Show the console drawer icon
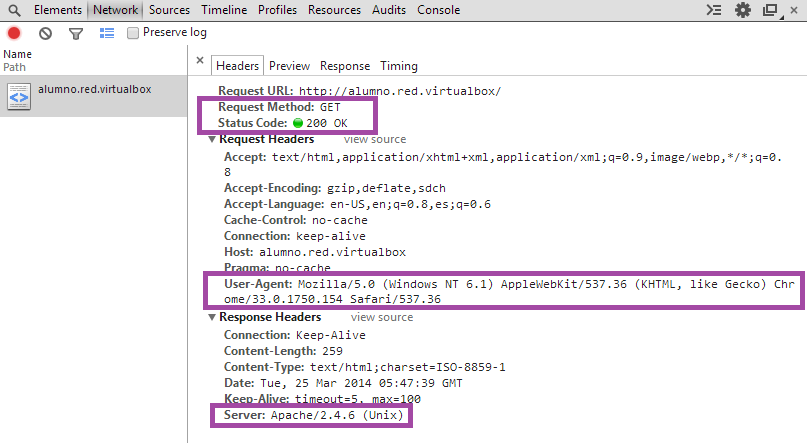 tap(713, 10)
